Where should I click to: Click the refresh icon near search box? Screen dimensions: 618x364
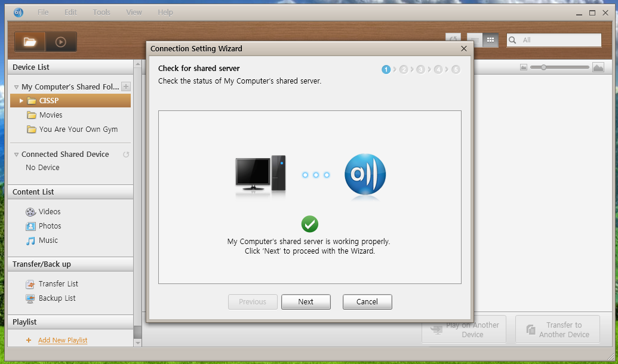point(453,38)
